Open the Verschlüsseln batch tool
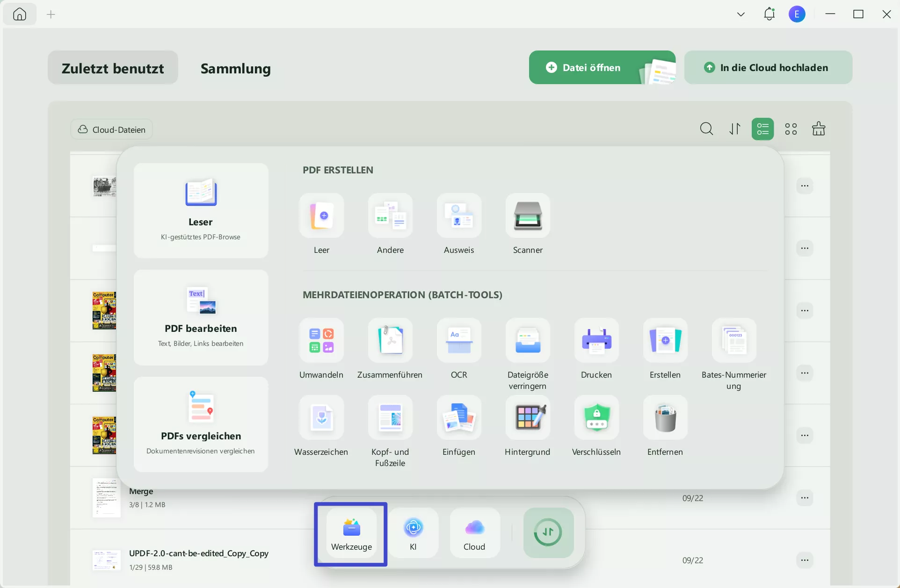900x588 pixels. click(x=596, y=418)
